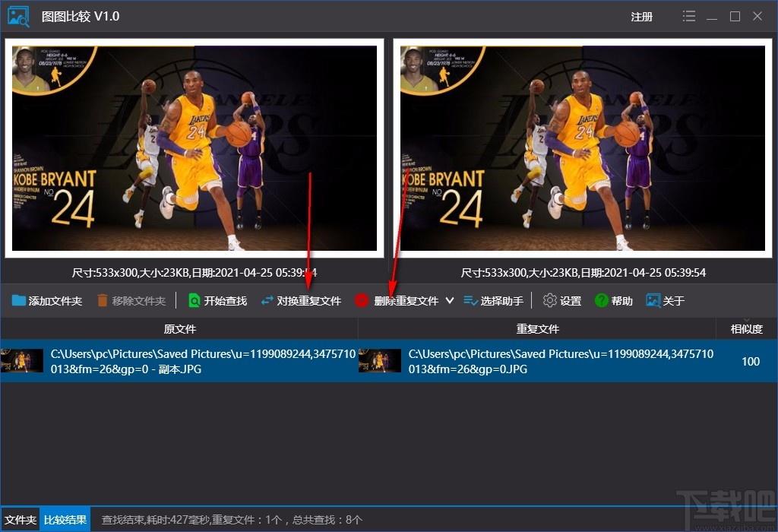Click the 原文件 column header

pos(179,328)
